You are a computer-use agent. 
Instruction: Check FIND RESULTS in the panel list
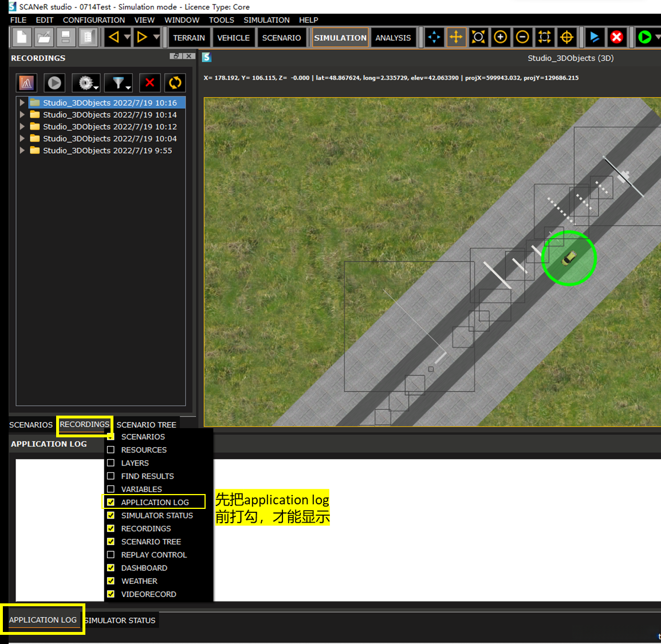[111, 476]
